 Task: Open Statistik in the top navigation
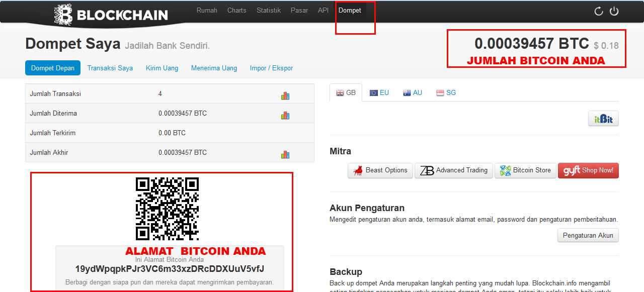(x=269, y=10)
